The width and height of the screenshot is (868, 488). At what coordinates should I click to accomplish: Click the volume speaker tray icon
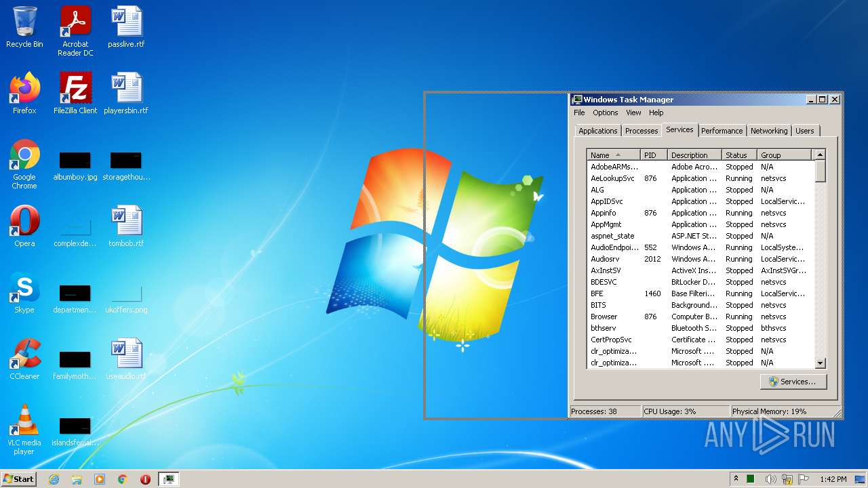pyautogui.click(x=770, y=479)
